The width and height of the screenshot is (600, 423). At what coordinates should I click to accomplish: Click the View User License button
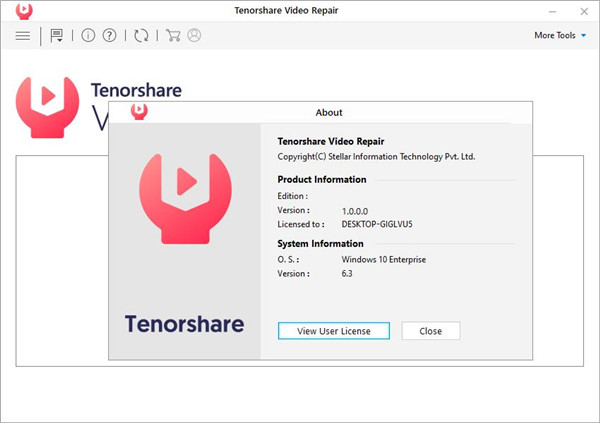click(x=334, y=331)
